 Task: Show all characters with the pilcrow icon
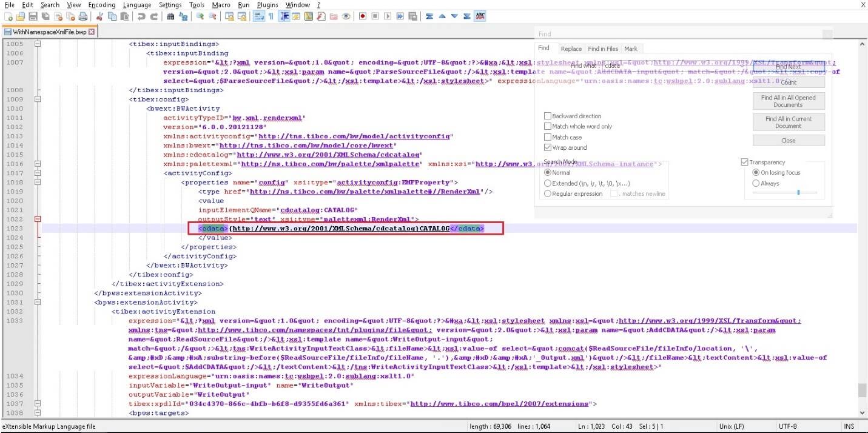pyautogui.click(x=271, y=16)
